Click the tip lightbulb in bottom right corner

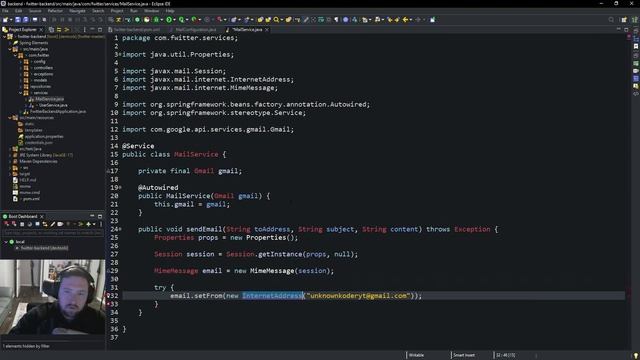(x=636, y=356)
